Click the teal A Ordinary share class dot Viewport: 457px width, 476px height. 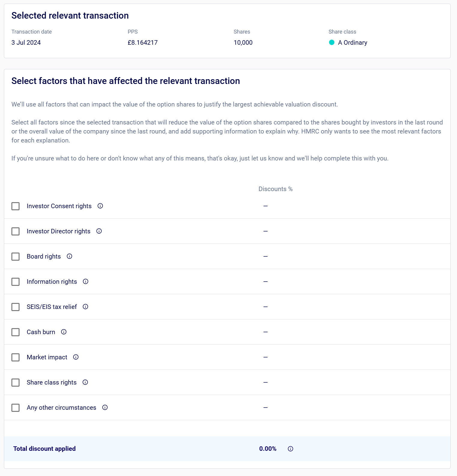(332, 43)
